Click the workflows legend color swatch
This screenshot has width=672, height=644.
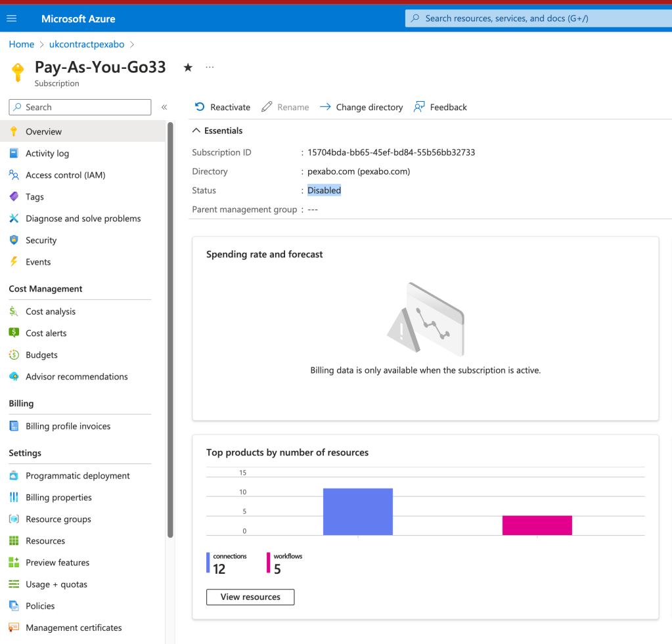pyautogui.click(x=268, y=563)
